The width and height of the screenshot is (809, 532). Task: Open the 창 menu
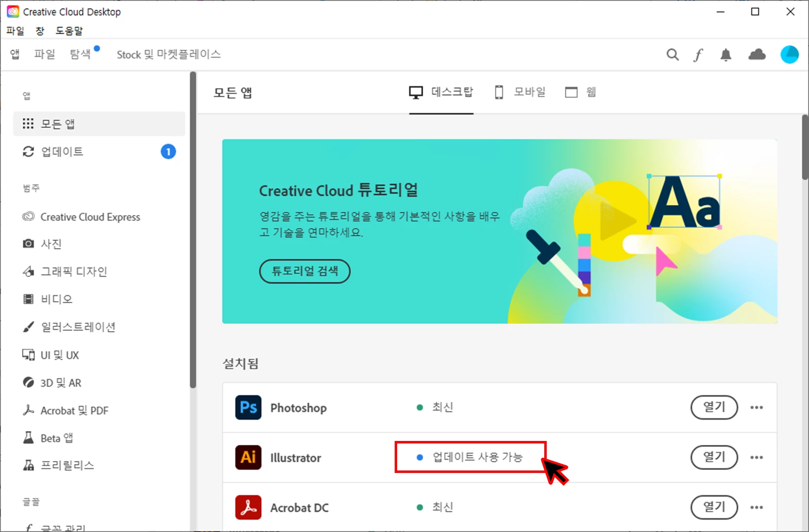40,31
